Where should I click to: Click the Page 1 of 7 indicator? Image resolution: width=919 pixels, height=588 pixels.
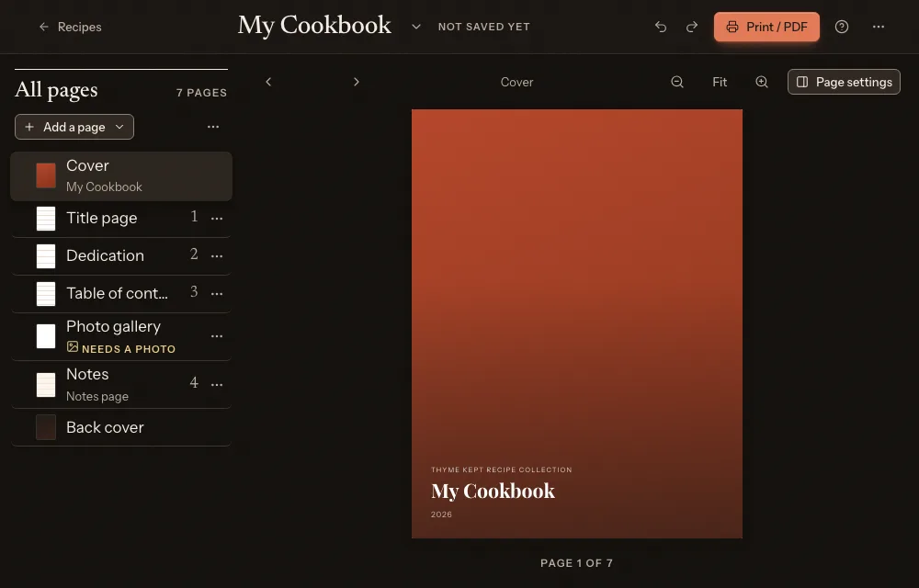point(577,563)
